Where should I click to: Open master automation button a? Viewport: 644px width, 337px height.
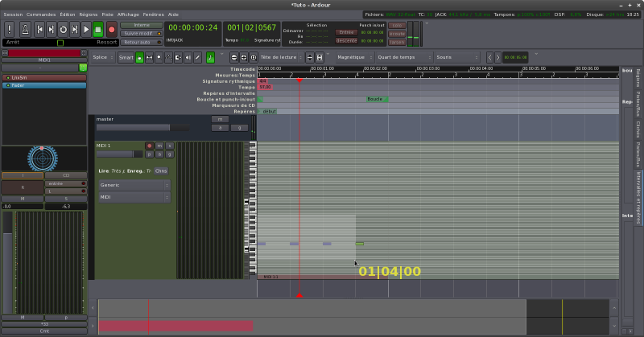tap(220, 128)
